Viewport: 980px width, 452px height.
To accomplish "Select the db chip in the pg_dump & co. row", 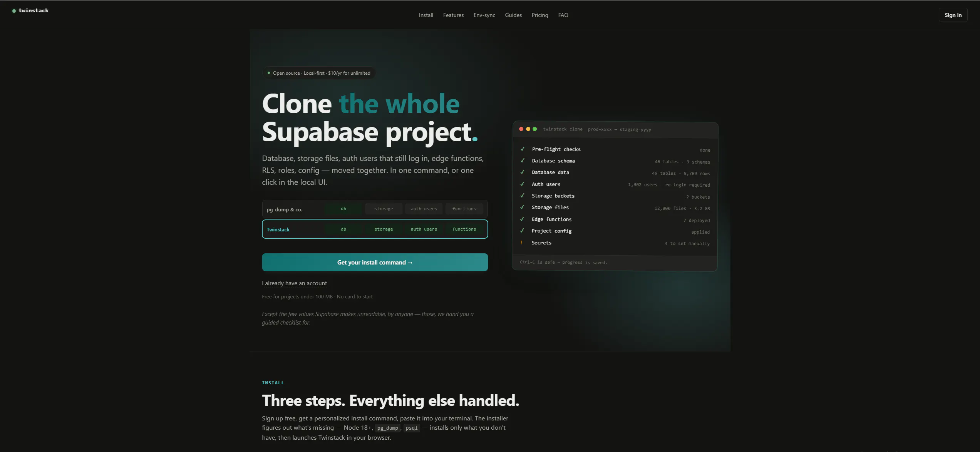I will tap(343, 209).
